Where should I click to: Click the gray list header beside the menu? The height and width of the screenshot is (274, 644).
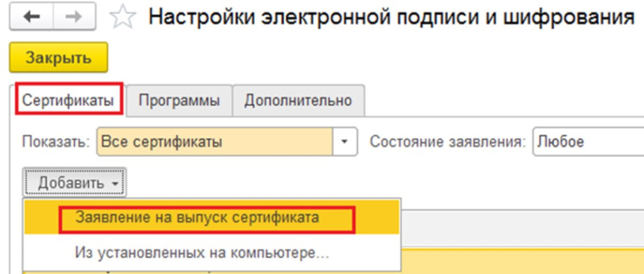click(522, 224)
